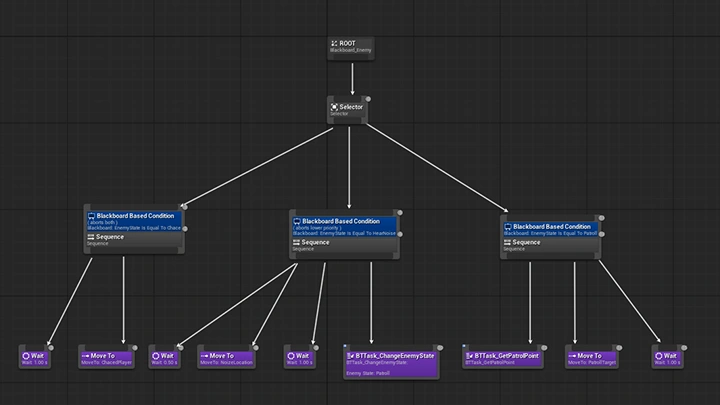Click clock icon of Wait node beside BTTask_ChangeEnemyState
The height and width of the screenshot is (405, 720).
click(291, 356)
